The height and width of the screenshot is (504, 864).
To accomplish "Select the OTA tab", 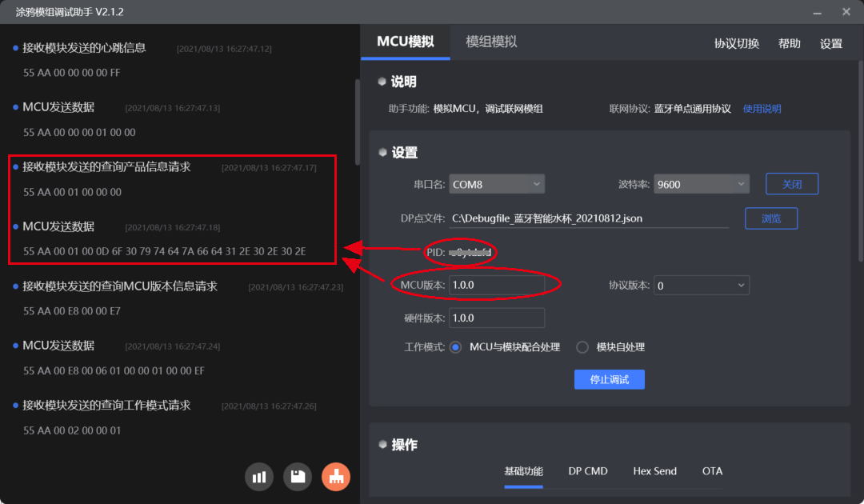I will [x=713, y=471].
